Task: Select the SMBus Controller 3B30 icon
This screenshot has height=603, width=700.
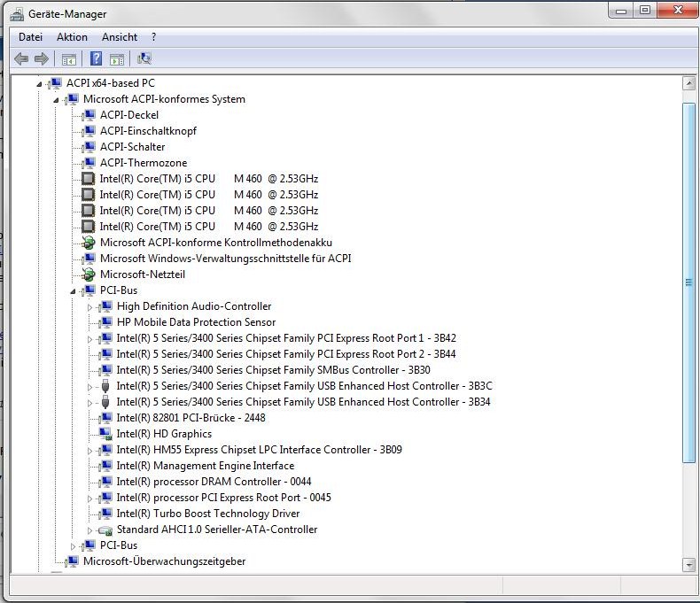Action: coord(105,370)
